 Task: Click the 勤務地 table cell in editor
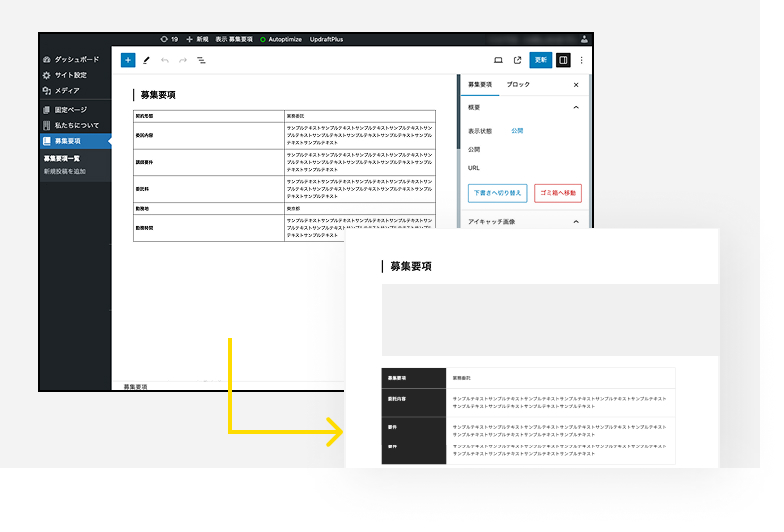(209, 208)
